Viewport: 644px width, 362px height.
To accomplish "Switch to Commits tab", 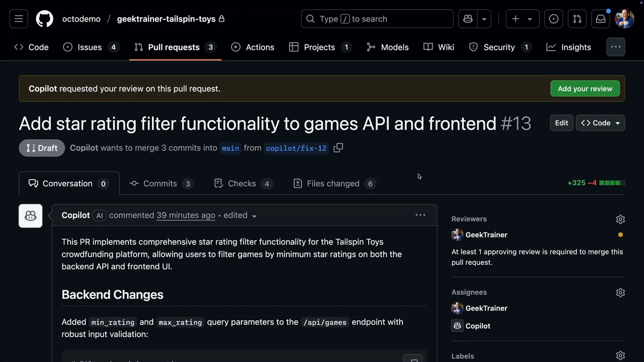I will (x=161, y=183).
